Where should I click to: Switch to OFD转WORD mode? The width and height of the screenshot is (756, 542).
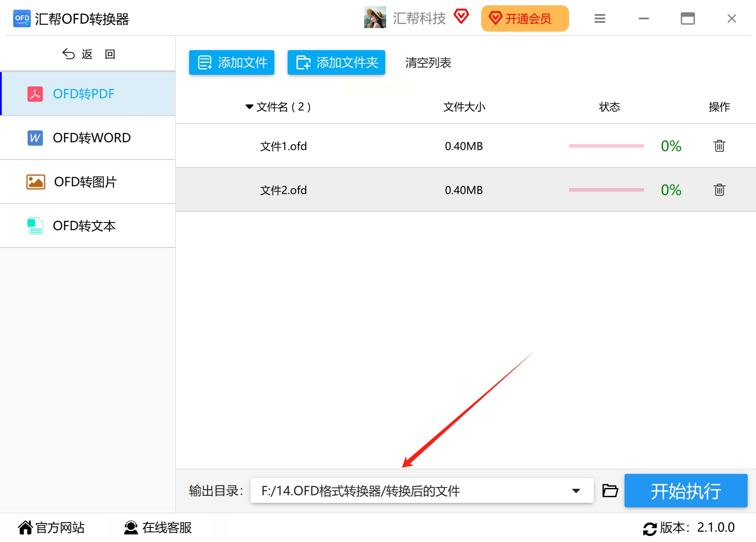(88, 138)
